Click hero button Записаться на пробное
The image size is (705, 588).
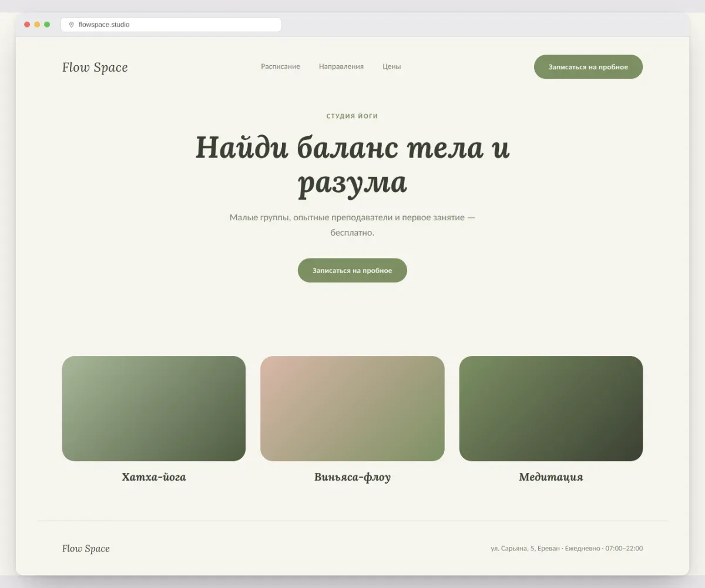click(352, 270)
